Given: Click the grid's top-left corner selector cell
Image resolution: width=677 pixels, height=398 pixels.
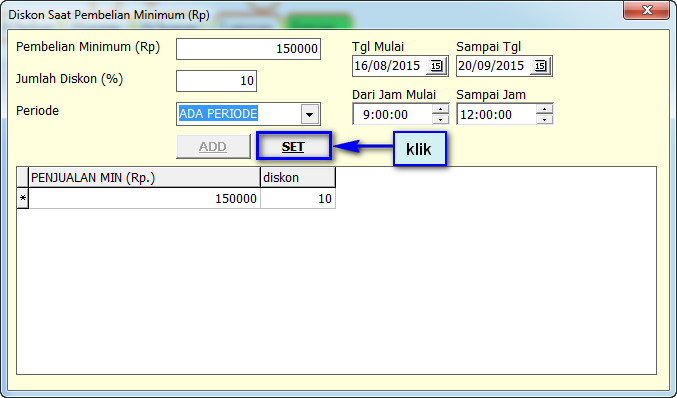Looking at the screenshot, I should [22, 177].
